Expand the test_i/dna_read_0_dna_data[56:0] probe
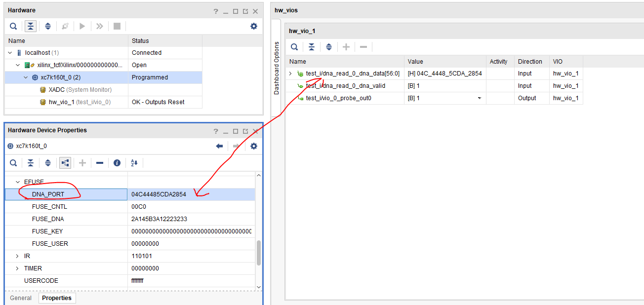Viewport: 644px width, 305px height. [291, 74]
